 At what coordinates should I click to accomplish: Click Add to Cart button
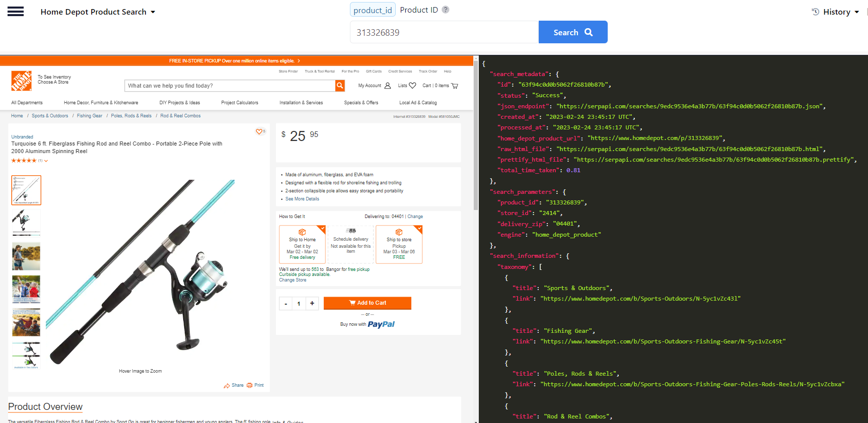tap(368, 303)
